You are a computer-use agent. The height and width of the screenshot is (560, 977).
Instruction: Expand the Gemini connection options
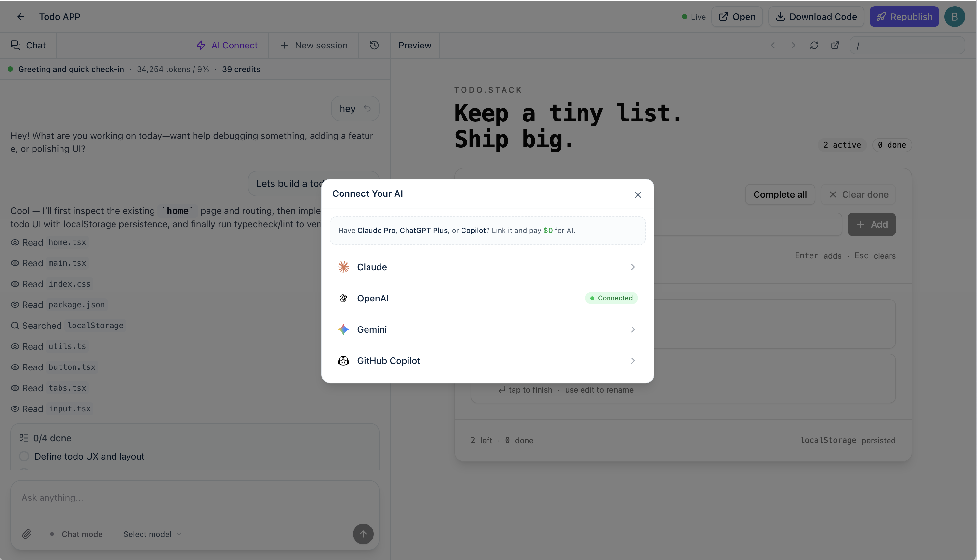coord(632,329)
